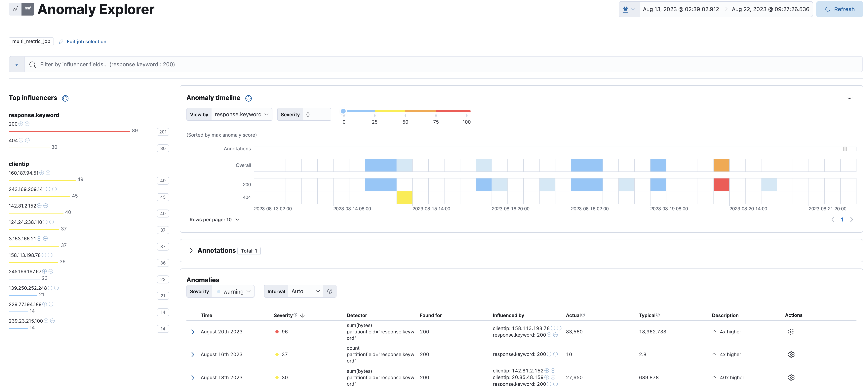
Task: Click the Detector column header
Action: (x=357, y=315)
